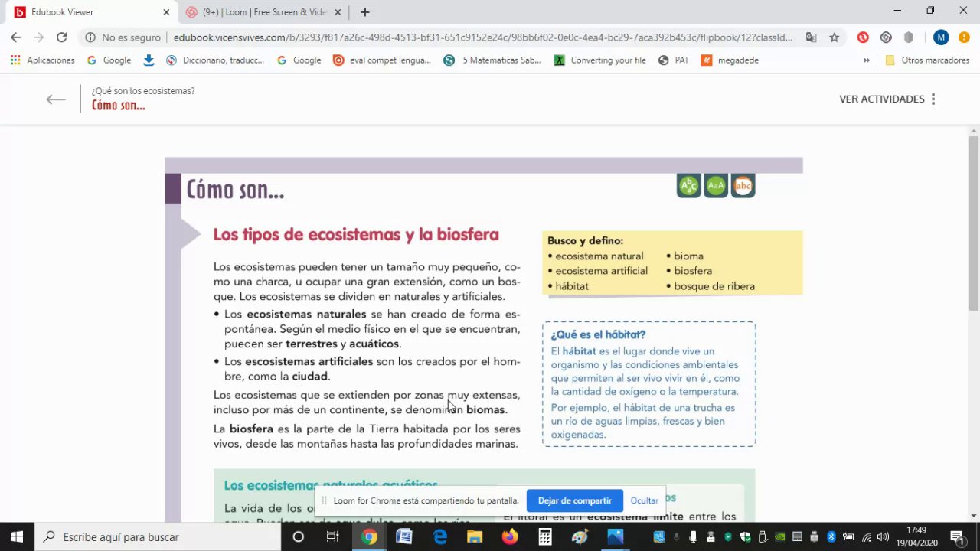The height and width of the screenshot is (551, 980).
Task: Click the VER ACTIVIDADES link
Action: coord(881,99)
